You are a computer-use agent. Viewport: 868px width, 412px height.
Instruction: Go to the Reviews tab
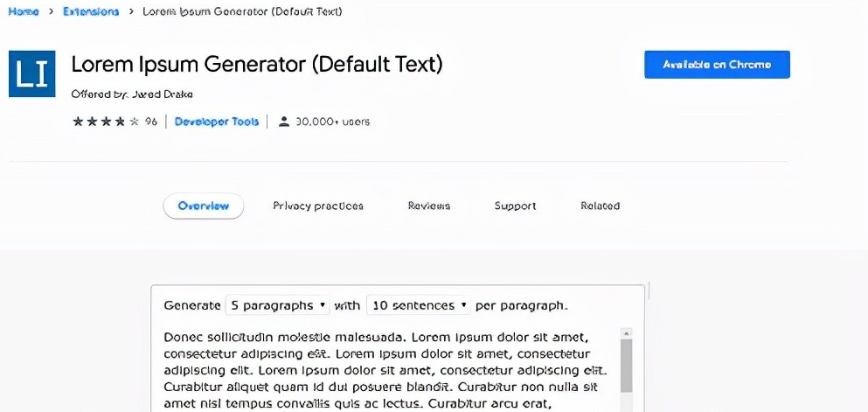(429, 206)
